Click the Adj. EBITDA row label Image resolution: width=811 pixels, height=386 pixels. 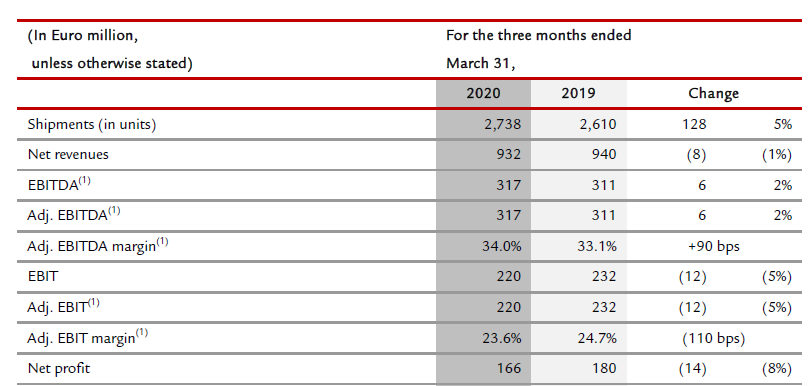67,215
